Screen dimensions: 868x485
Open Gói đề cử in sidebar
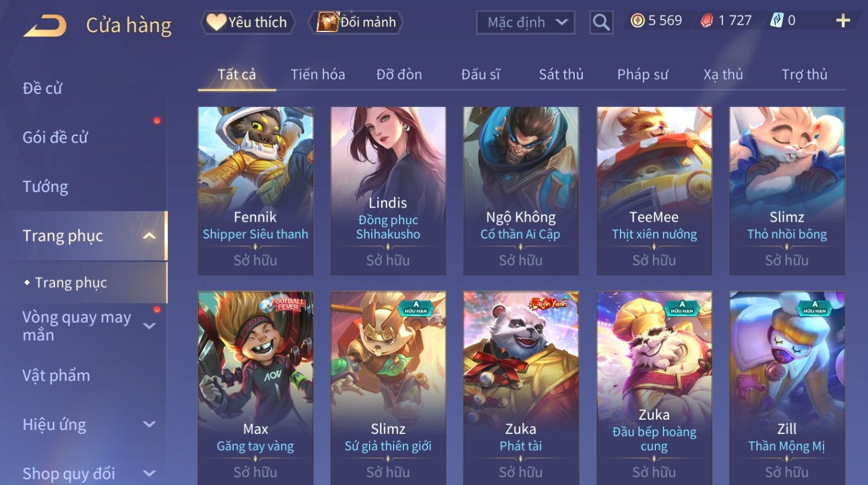pyautogui.click(x=55, y=137)
